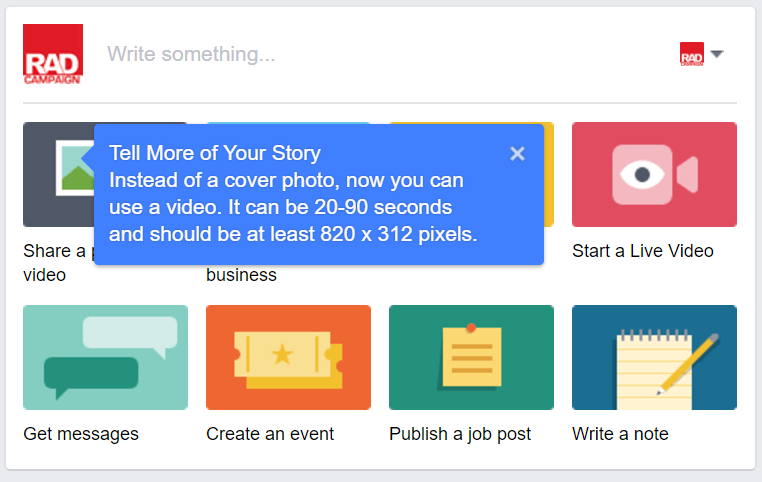Close the Tell More of Your Story tooltip

pos(518,154)
